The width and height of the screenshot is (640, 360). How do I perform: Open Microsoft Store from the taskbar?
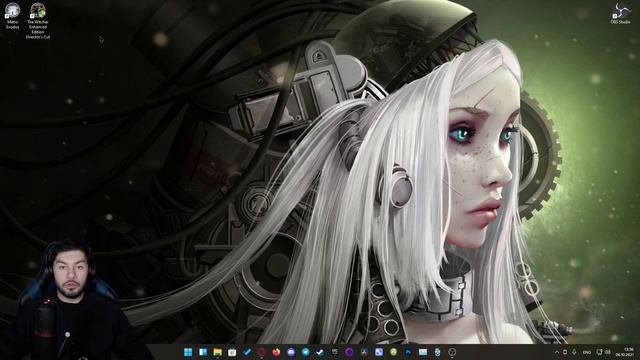click(x=232, y=352)
